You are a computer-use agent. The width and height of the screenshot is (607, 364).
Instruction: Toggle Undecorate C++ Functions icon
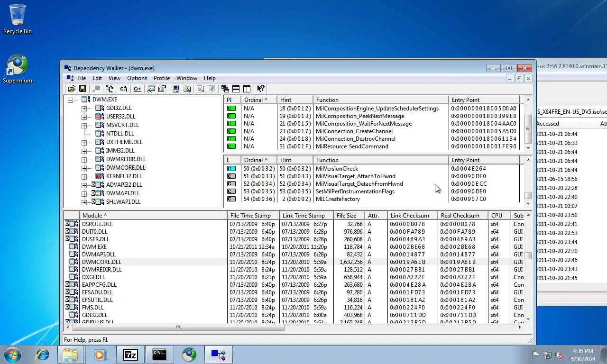tap(138, 89)
